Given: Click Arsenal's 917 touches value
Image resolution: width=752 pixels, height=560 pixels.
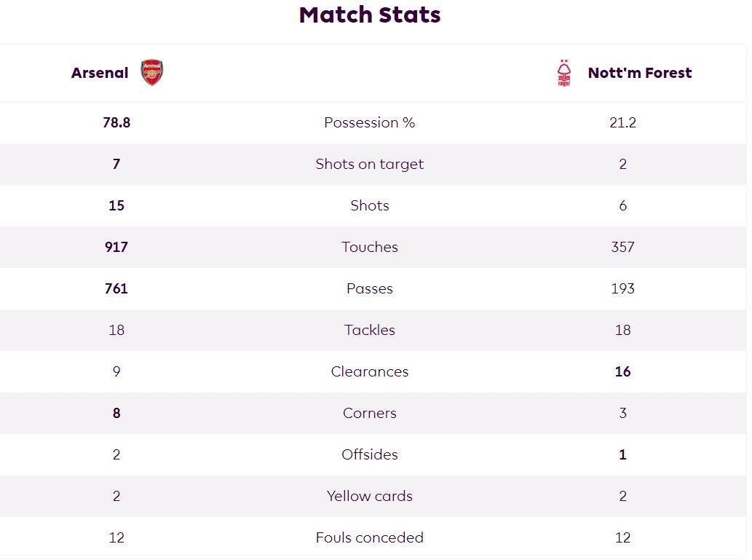Looking at the screenshot, I should (x=116, y=247).
